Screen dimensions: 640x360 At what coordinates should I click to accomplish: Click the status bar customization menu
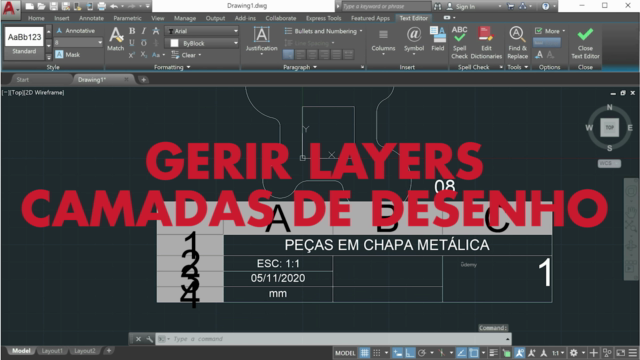[633, 353]
